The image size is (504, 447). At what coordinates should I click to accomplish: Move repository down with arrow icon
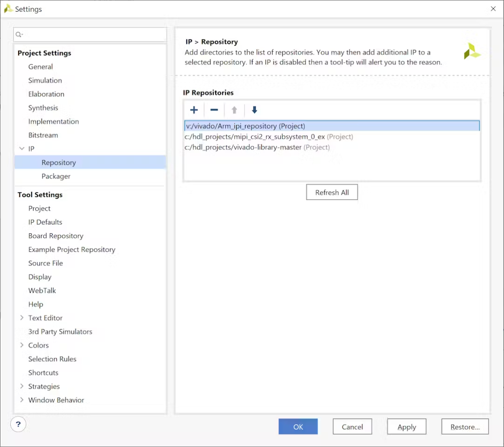click(x=254, y=110)
